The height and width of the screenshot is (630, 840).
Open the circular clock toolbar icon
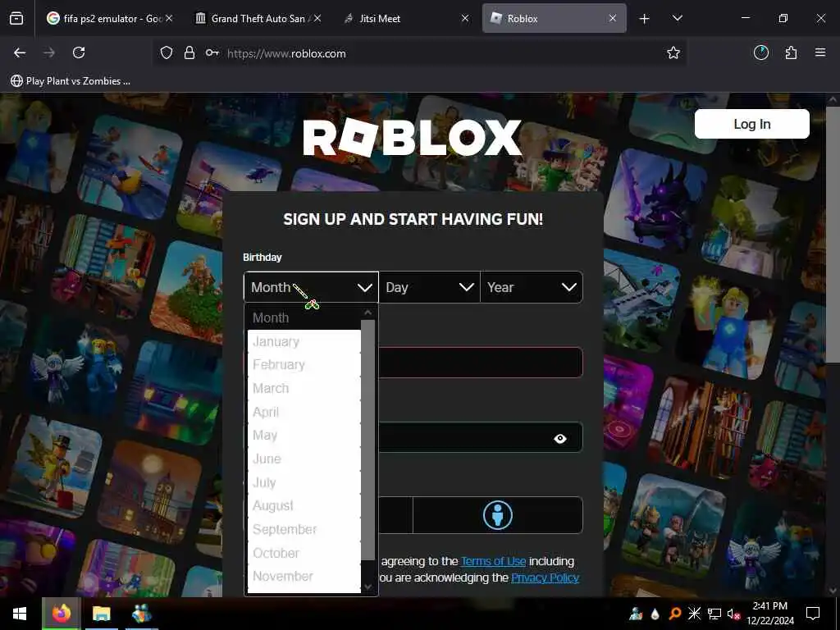(760, 52)
